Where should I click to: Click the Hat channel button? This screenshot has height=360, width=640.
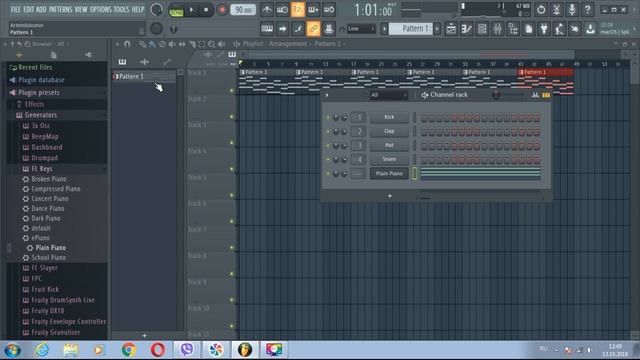click(389, 145)
